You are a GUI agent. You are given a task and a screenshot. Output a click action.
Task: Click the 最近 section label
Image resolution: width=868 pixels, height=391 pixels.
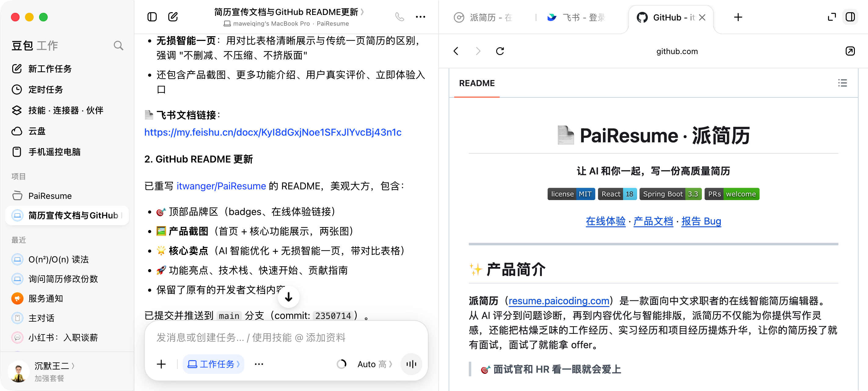19,240
